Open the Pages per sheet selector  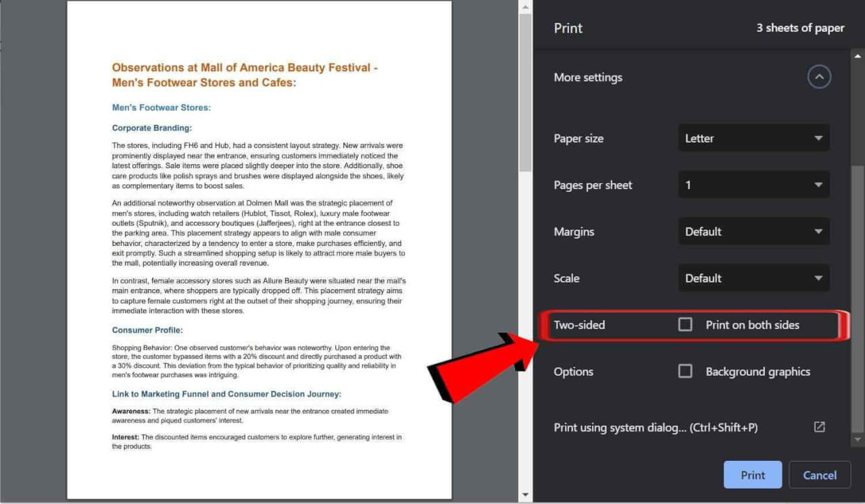(x=753, y=184)
